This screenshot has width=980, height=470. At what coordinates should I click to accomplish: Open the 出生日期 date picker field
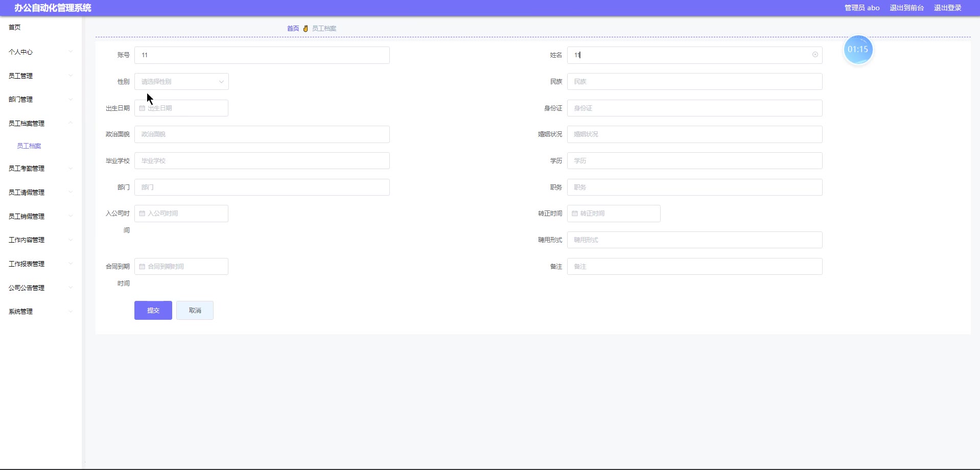[x=181, y=108]
